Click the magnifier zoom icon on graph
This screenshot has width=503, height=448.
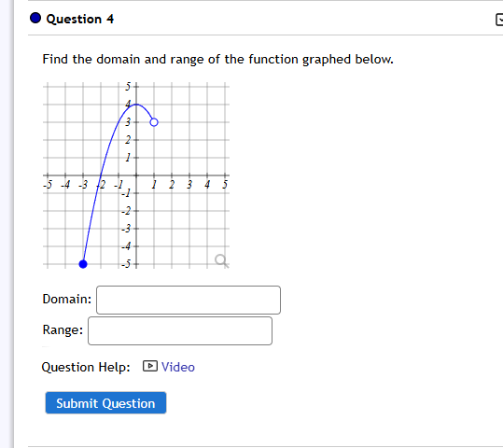point(221,261)
